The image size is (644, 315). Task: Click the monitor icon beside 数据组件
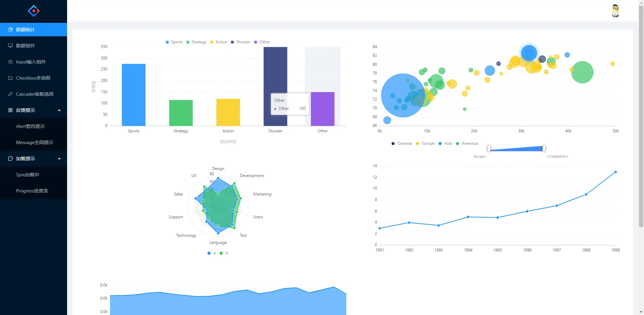tap(10, 46)
